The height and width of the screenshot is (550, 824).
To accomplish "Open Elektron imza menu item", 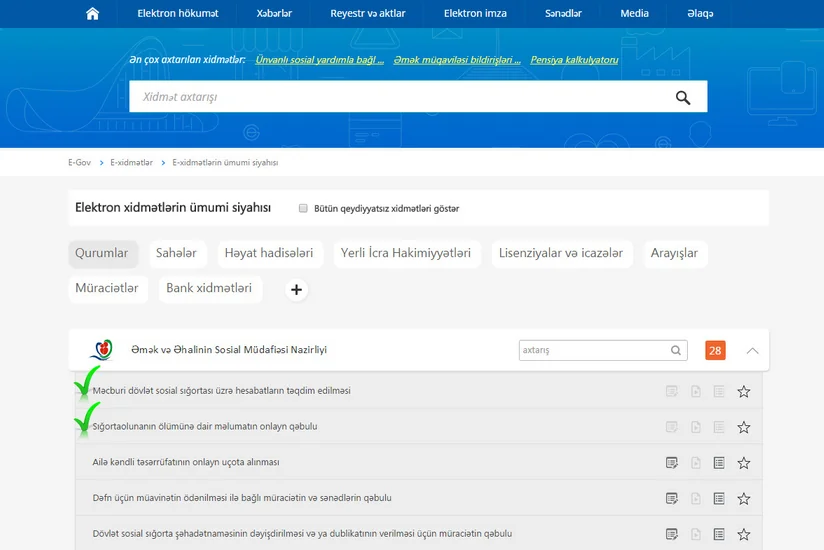I will tap(475, 13).
